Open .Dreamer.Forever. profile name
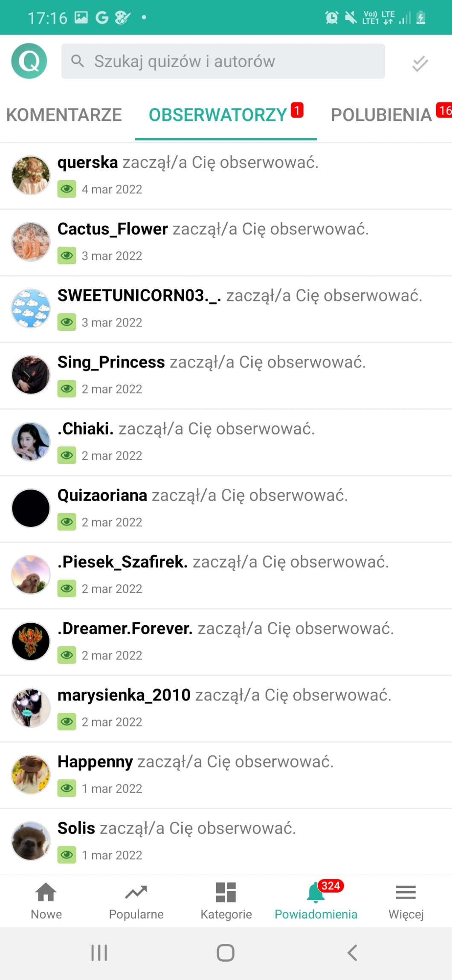Viewport: 452px width, 980px height. [125, 629]
